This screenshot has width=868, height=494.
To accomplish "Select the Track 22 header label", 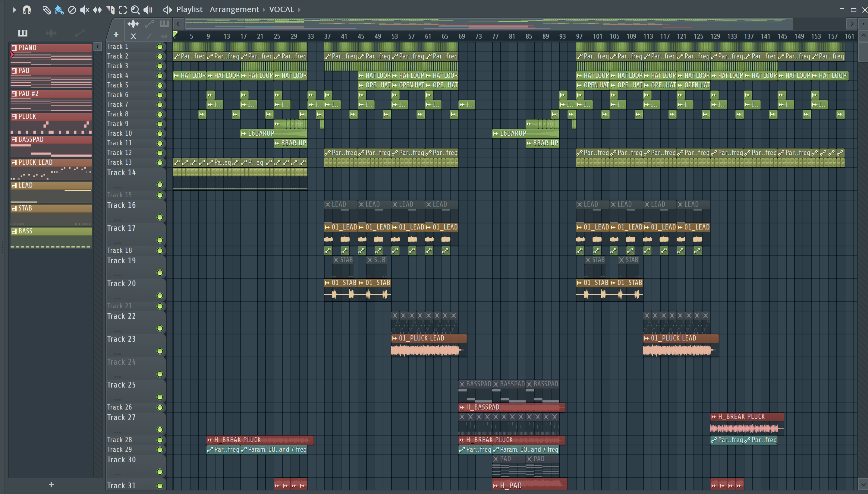I will [121, 316].
